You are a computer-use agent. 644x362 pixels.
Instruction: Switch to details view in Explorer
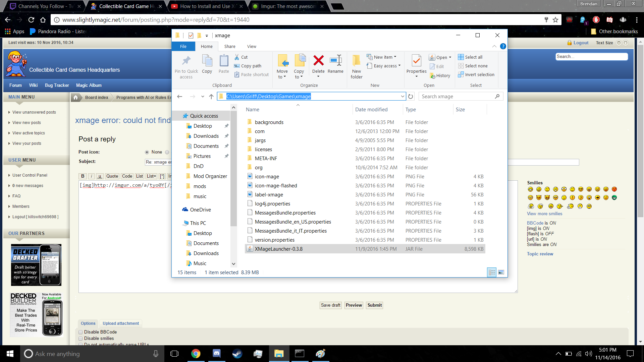(492, 273)
